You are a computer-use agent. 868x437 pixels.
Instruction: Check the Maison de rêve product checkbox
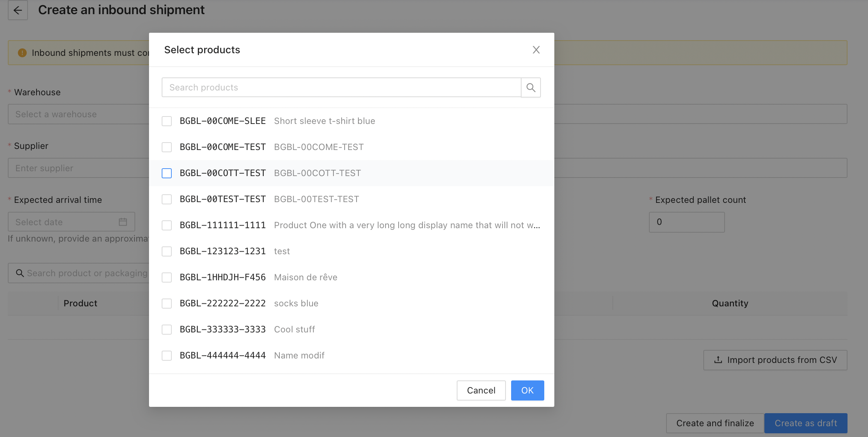(x=167, y=278)
